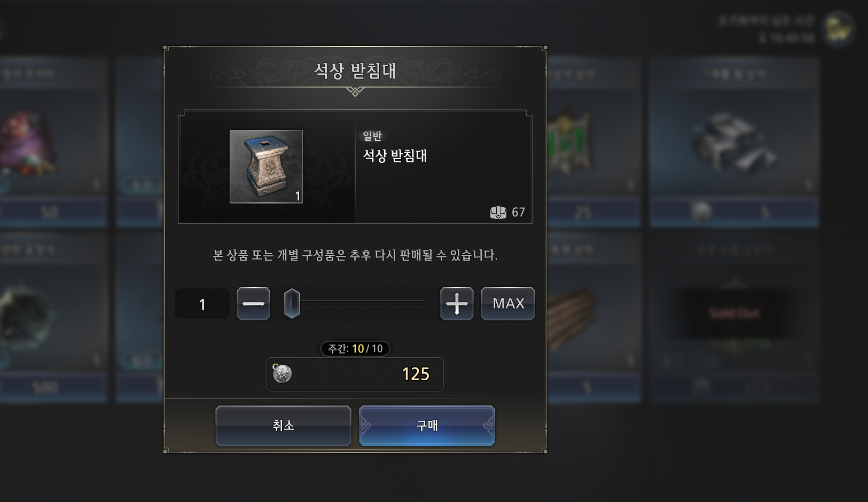Select the round gray item card at the bottom left
Image resolution: width=868 pixels, height=502 pixels.
pyautogui.click(x=52, y=318)
